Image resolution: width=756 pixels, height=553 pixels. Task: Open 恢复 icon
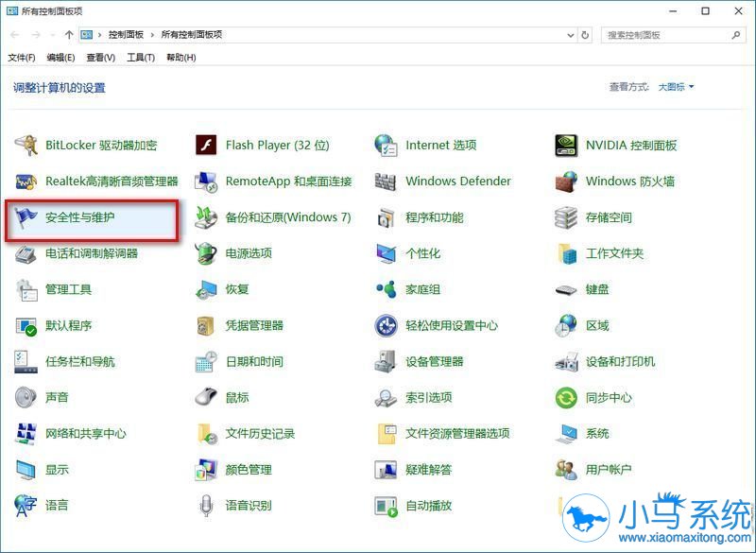(206, 289)
